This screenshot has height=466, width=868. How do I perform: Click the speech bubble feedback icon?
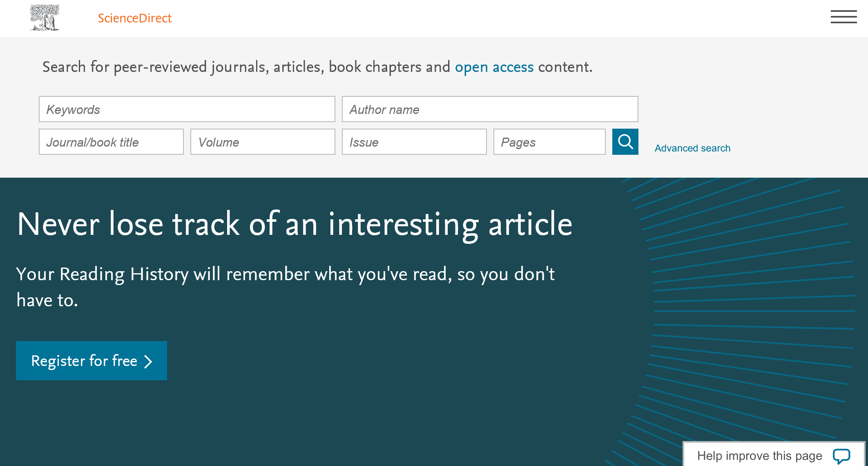(x=841, y=456)
